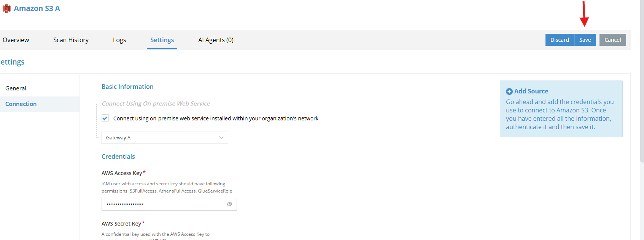The width and height of the screenshot is (644, 240).
Task: Expand gateway list via chevron arrow
Action: tap(221, 137)
